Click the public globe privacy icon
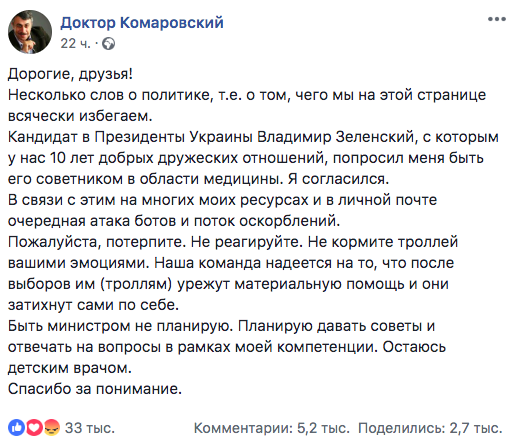Viewport: 513px width, 443px height. pos(108,44)
